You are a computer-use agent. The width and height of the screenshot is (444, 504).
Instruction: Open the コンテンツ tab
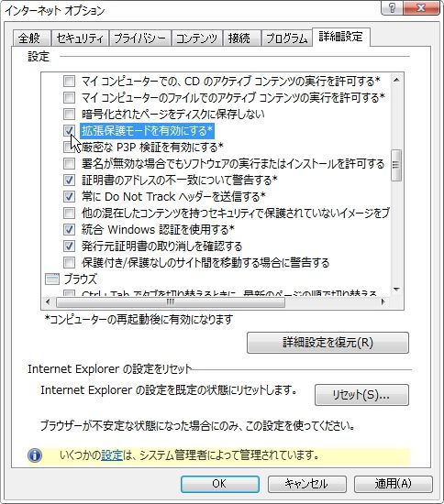[196, 38]
